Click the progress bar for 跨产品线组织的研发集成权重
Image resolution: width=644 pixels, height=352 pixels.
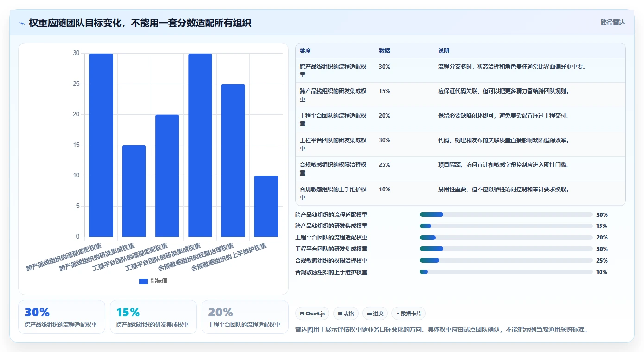click(x=506, y=226)
